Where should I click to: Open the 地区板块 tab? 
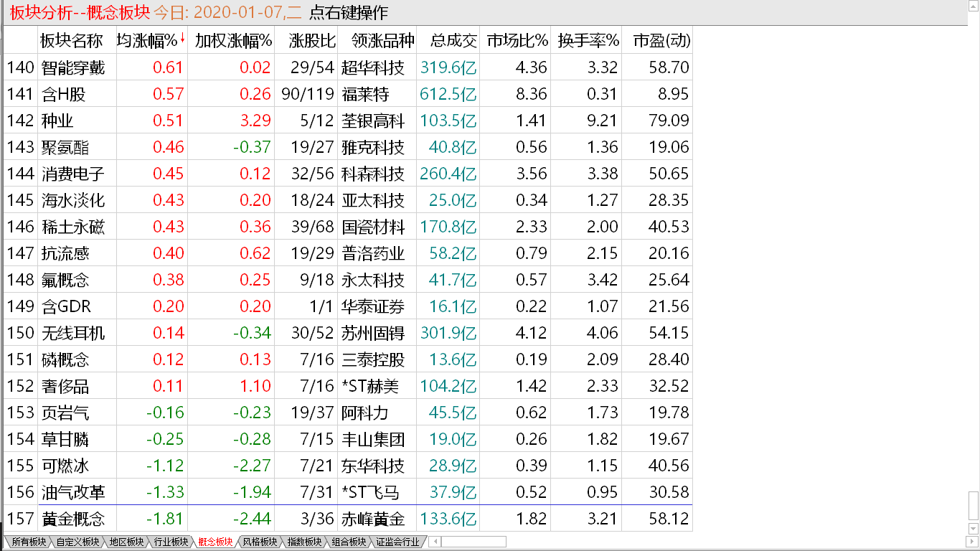126,542
